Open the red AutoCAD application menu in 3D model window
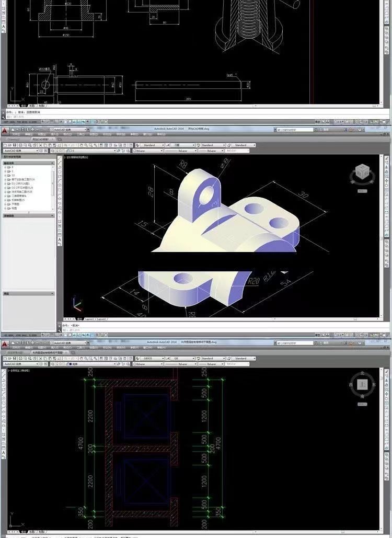The width and height of the screenshot is (392, 538). 5,131
